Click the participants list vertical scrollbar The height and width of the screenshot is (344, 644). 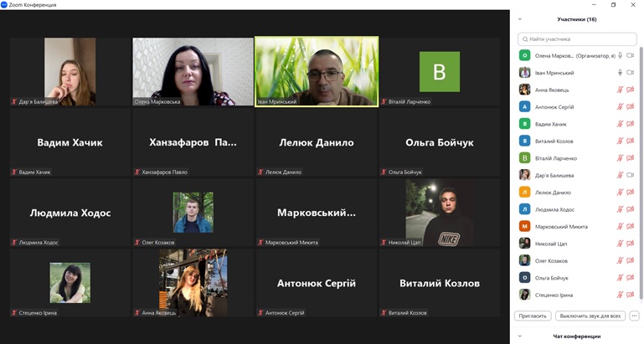(641, 172)
